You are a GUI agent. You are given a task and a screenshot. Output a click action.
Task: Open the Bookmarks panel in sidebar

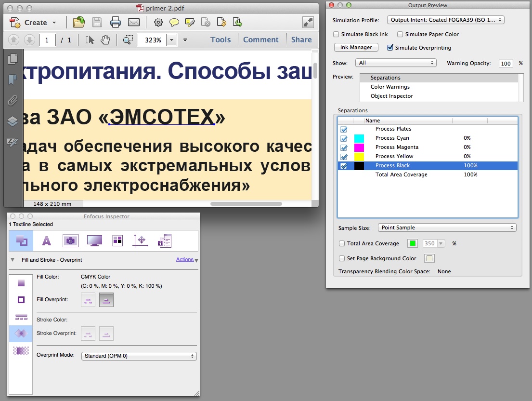(13, 80)
